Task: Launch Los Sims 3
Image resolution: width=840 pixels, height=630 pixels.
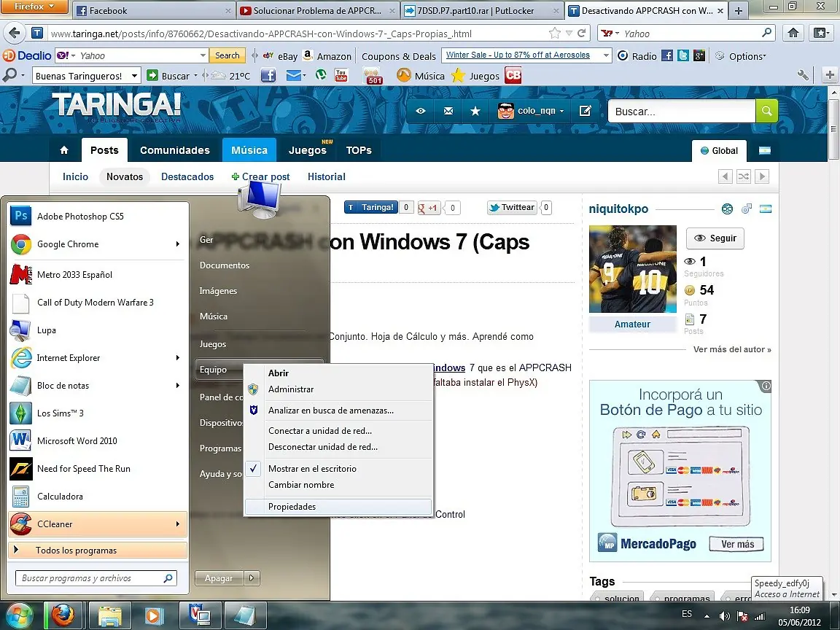Action: point(60,413)
